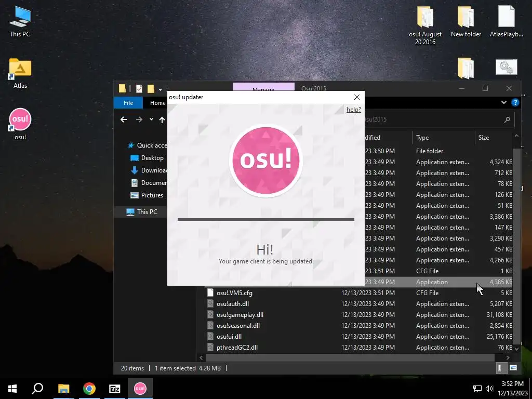Open the AtlasPlayb... file on desktop
This screenshot has width=532, height=399.
pyautogui.click(x=506, y=21)
